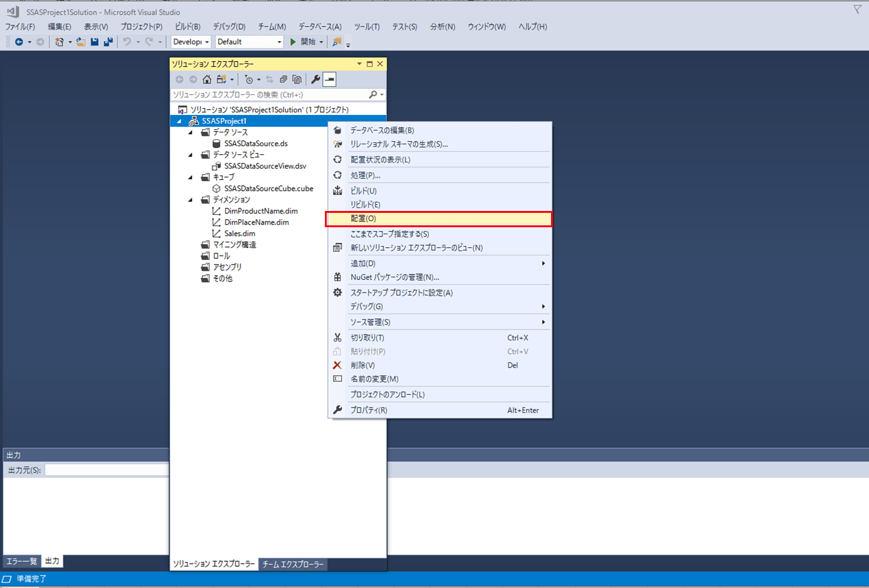
Task: Click the New Project toolbar icon
Action: pyautogui.click(x=59, y=42)
